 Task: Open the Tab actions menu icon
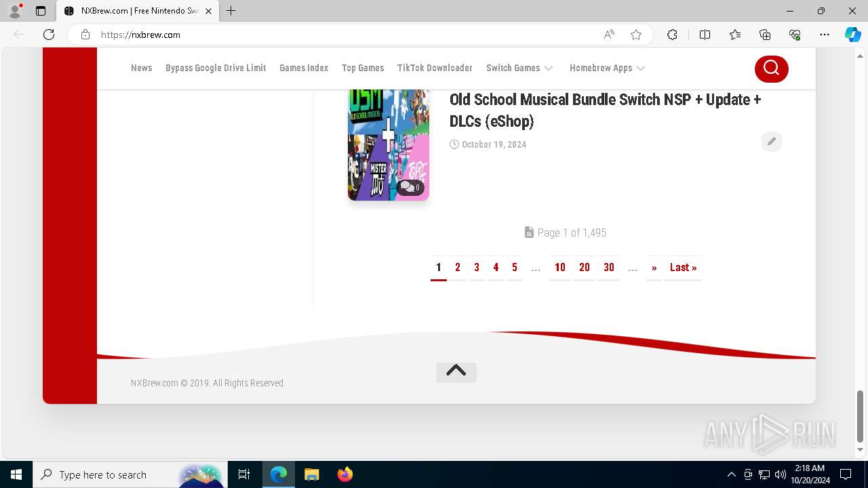[x=41, y=11]
